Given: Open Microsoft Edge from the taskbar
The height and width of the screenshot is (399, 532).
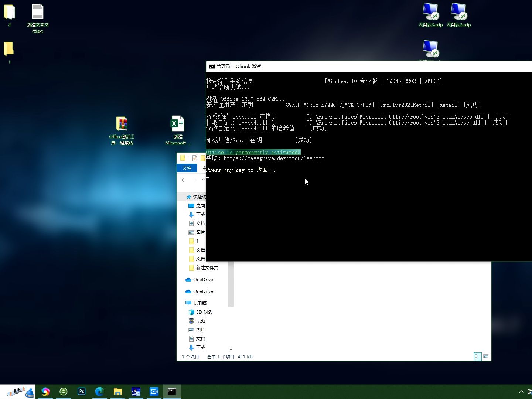Looking at the screenshot, I should 99,392.
